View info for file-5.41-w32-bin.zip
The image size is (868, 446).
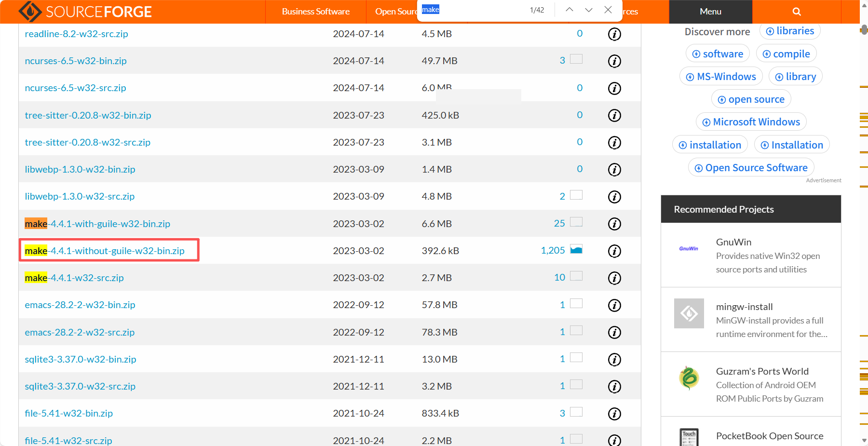pyautogui.click(x=614, y=414)
